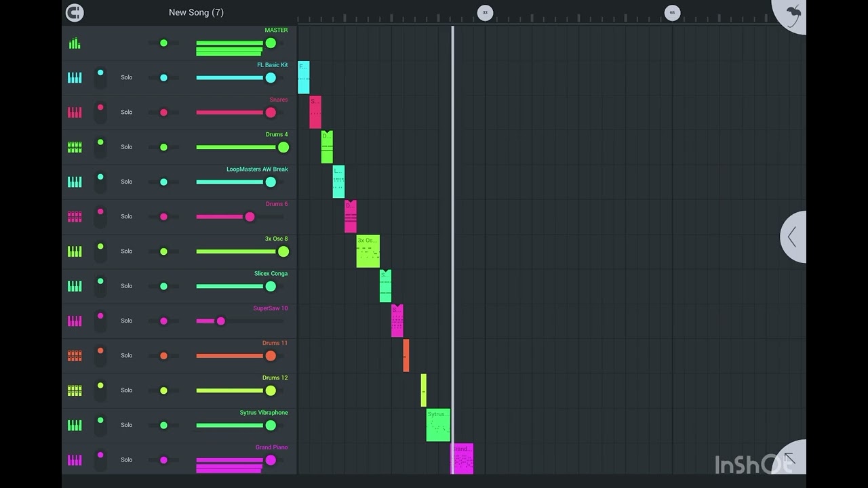Set SuperSaw 10 volume slider
This screenshot has width=868, height=488.
(239, 321)
